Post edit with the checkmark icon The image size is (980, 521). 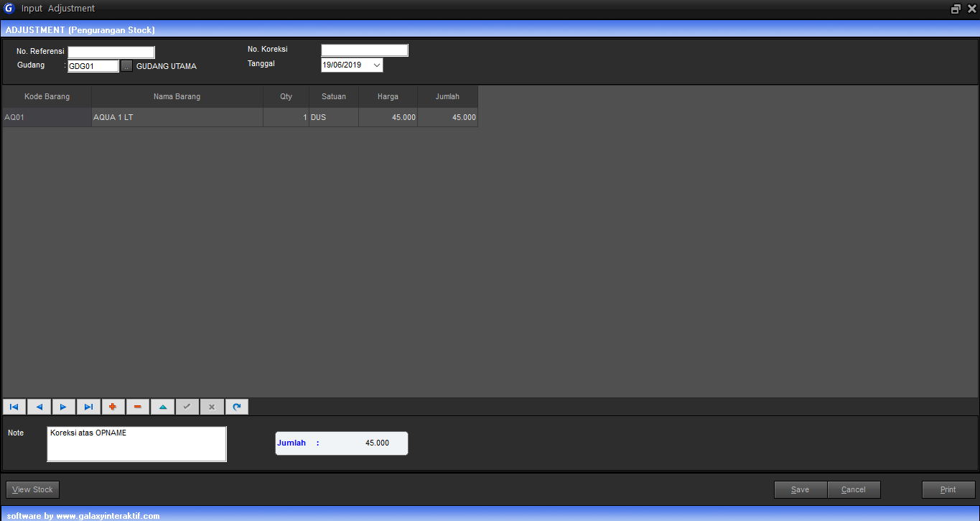pyautogui.click(x=187, y=407)
